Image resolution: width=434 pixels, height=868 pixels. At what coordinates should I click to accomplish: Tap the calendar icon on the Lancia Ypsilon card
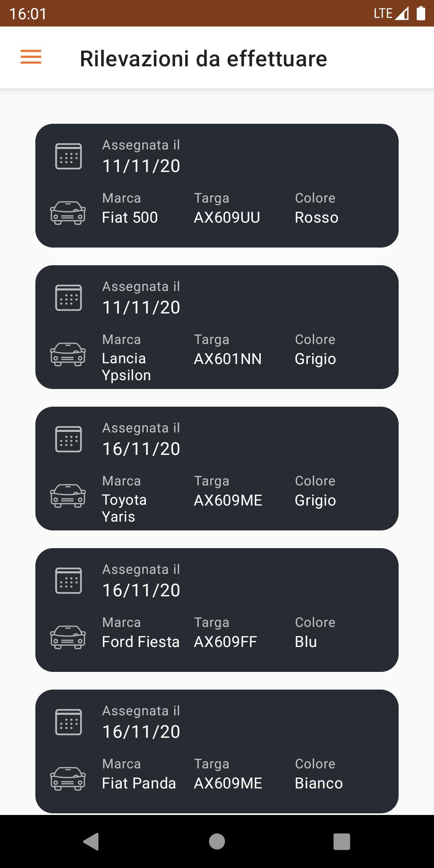[x=68, y=297]
